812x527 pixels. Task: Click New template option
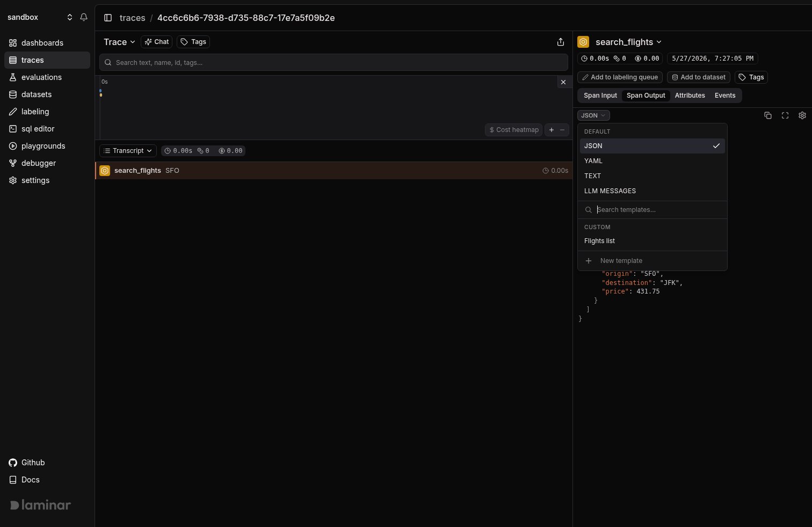(653, 261)
